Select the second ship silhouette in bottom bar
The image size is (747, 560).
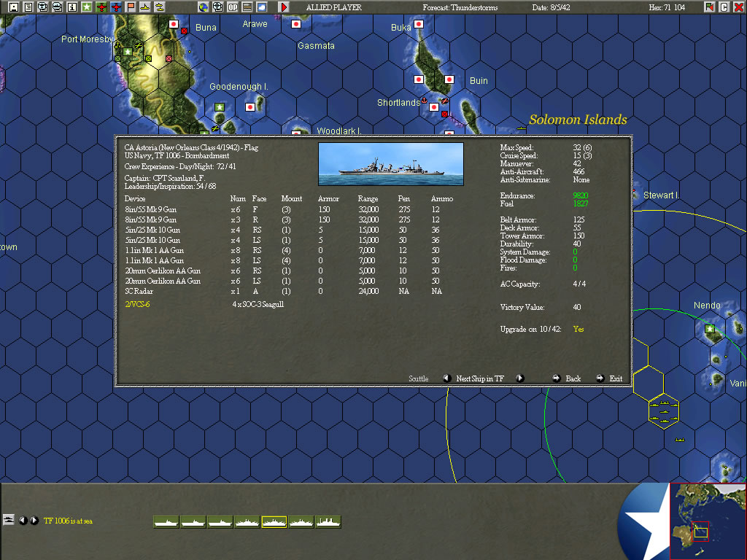pyautogui.click(x=193, y=522)
